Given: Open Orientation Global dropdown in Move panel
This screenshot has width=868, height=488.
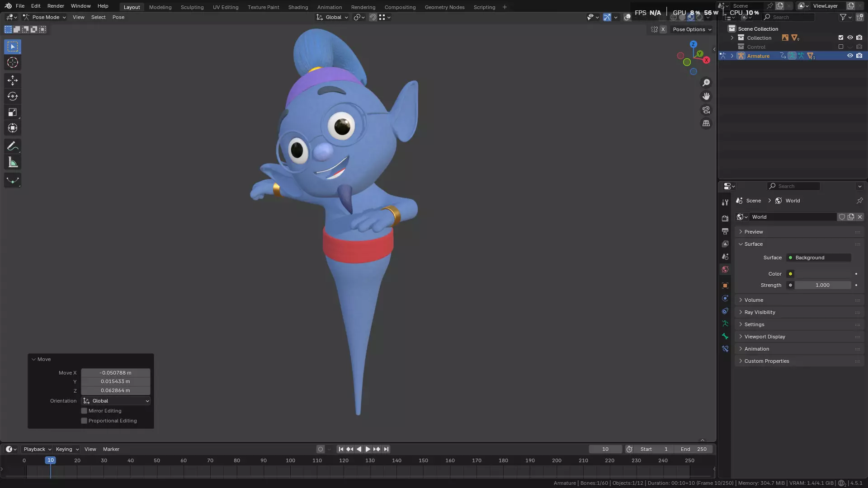Looking at the screenshot, I should pos(116,401).
